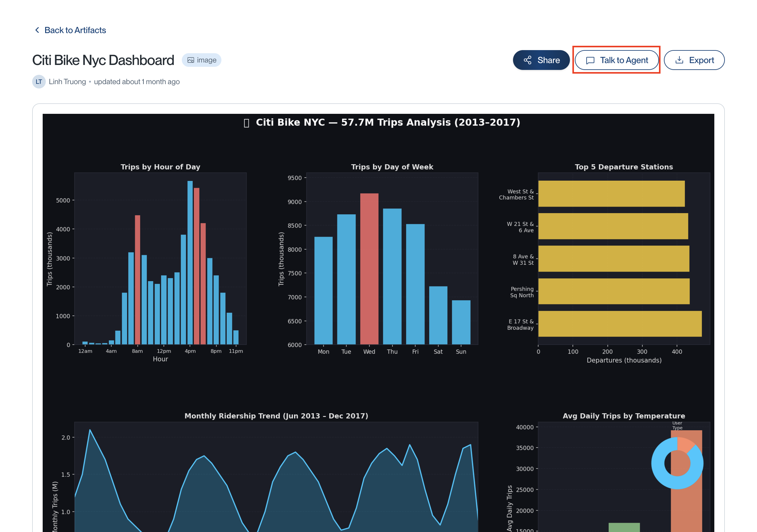The image size is (757, 532).
Task: Click the 'Top 5 Departure Stations' chart title
Action: pos(624,167)
